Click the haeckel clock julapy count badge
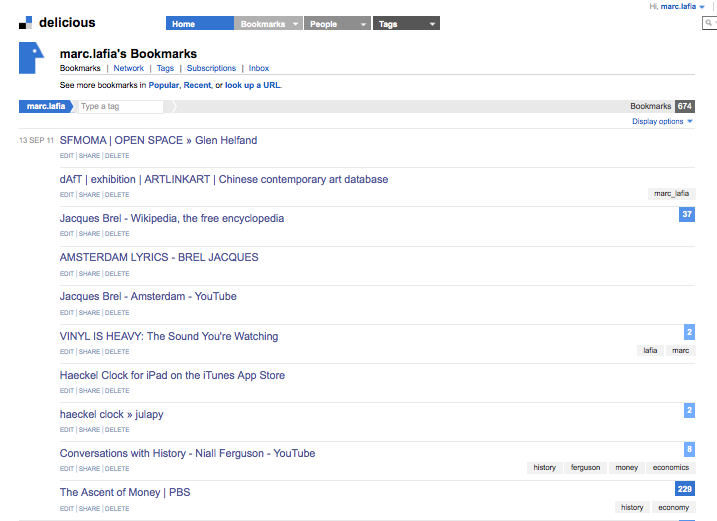 coord(689,410)
